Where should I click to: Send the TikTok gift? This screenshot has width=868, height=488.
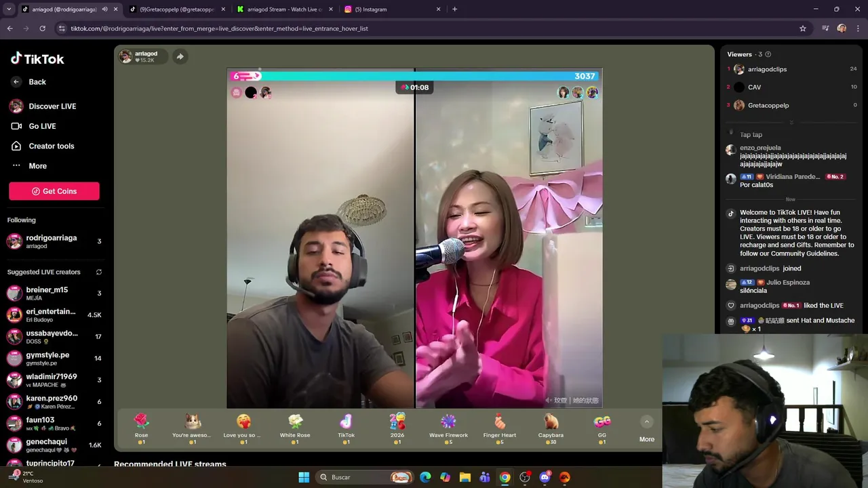(346, 428)
